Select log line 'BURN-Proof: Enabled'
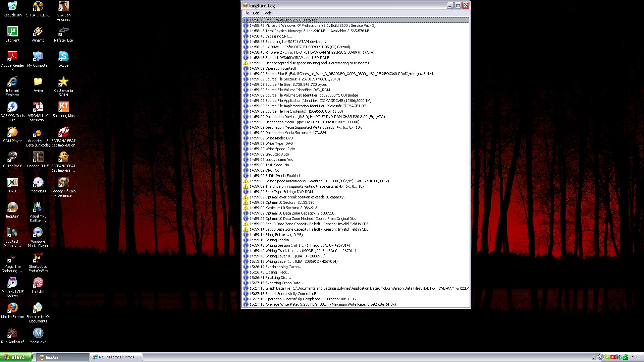644x362 pixels. 356,176
